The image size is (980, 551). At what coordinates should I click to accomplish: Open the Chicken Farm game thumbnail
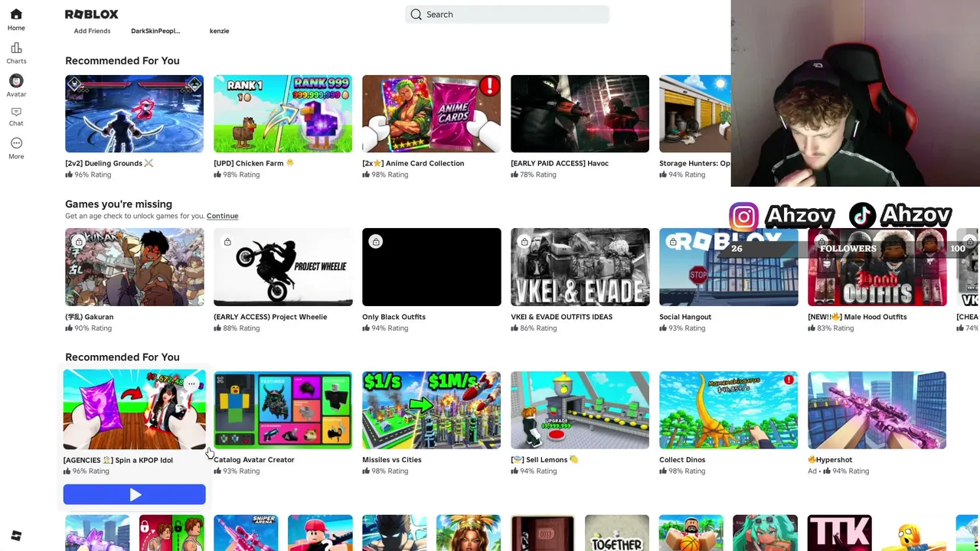[x=283, y=114]
